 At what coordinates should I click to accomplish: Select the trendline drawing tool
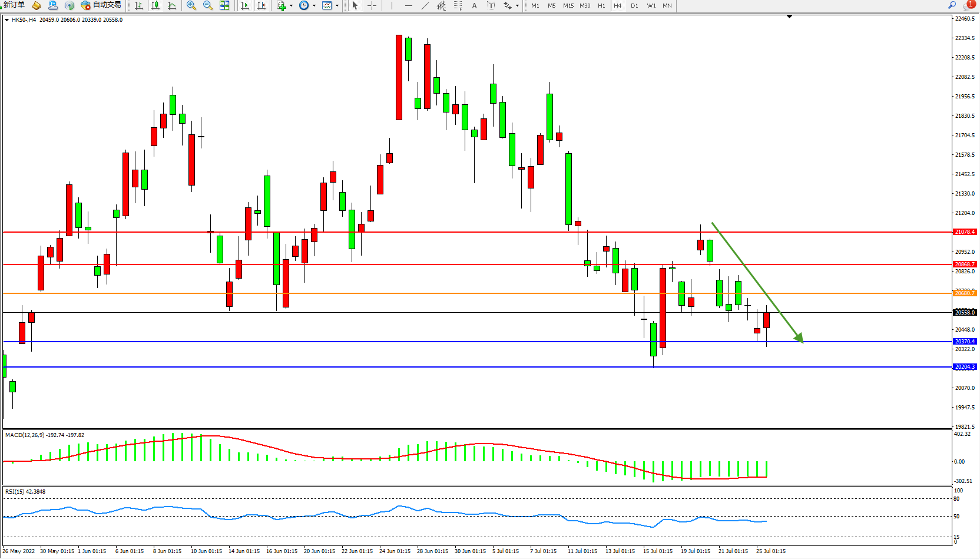(x=425, y=5)
